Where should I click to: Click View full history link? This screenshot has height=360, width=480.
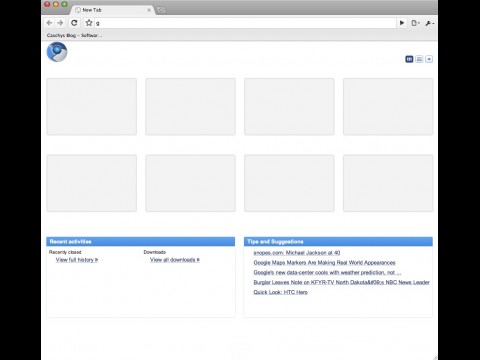tap(77, 260)
